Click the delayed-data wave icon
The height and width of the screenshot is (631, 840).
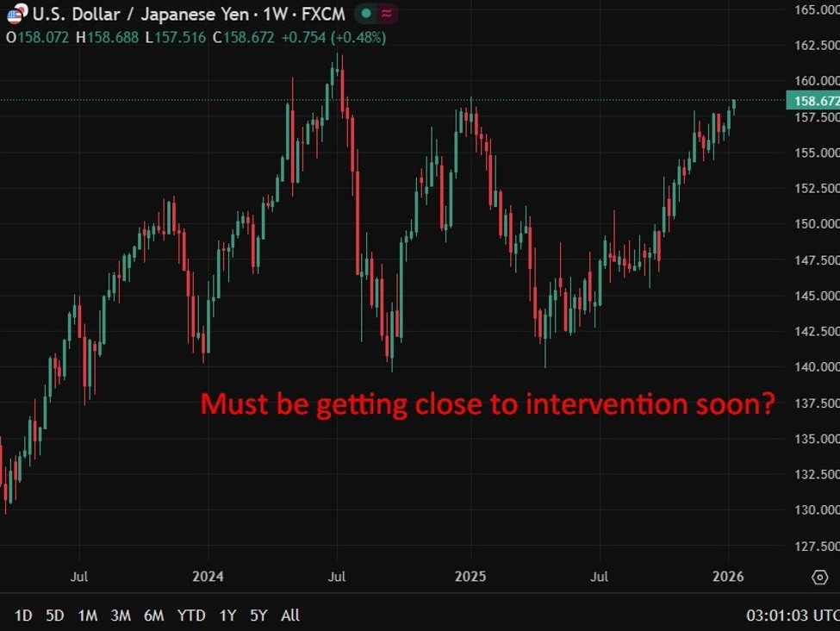pos(385,14)
